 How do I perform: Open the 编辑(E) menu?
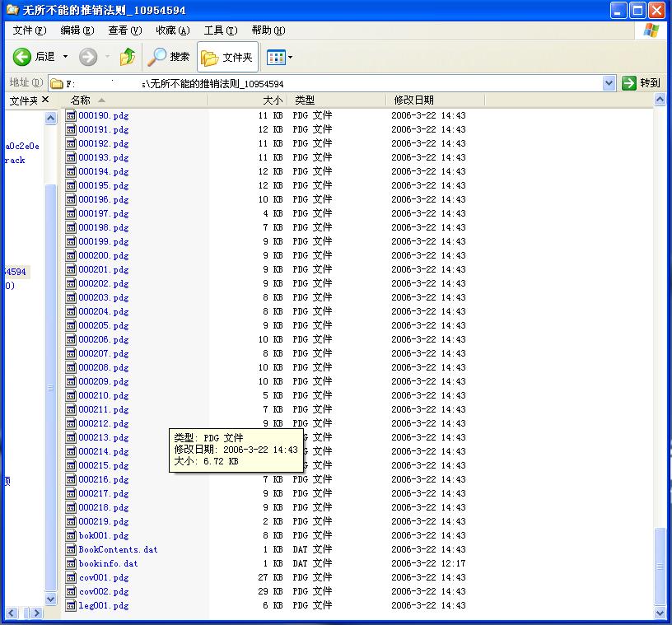tap(77, 30)
